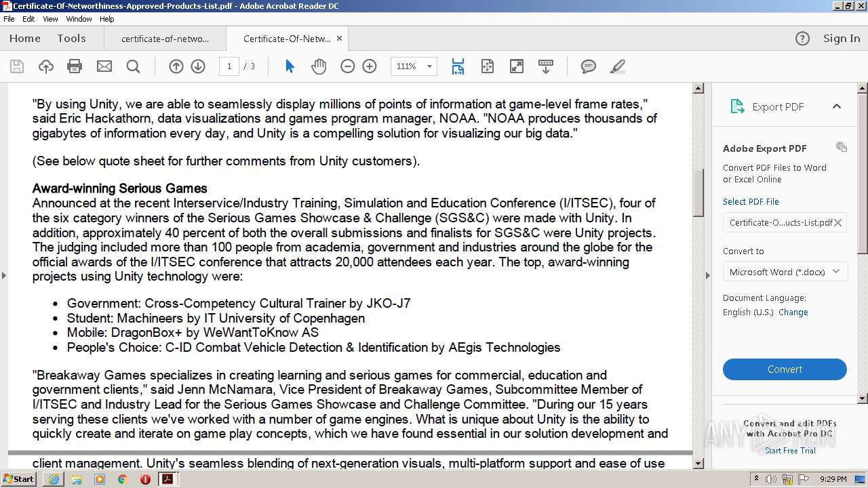Click document scrollbar down arrow

698,464
